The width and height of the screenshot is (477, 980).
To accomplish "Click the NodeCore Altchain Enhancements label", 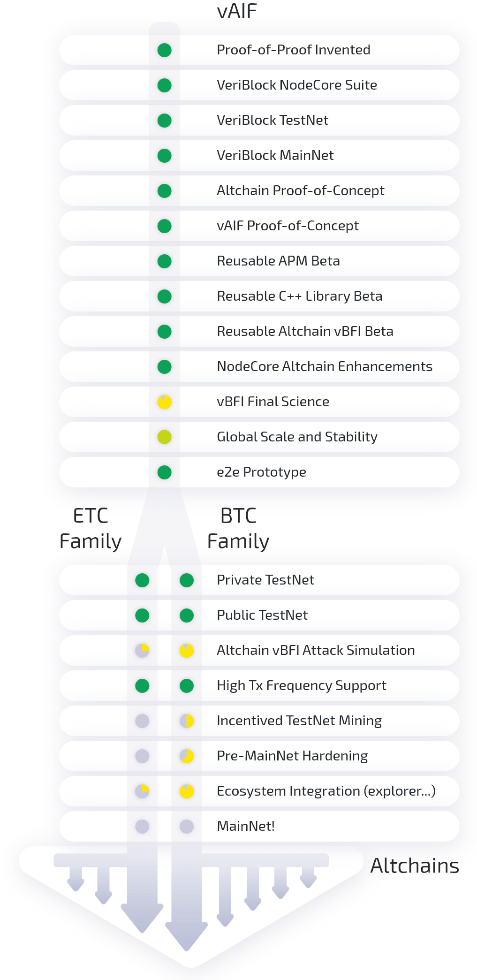I will click(x=325, y=366).
